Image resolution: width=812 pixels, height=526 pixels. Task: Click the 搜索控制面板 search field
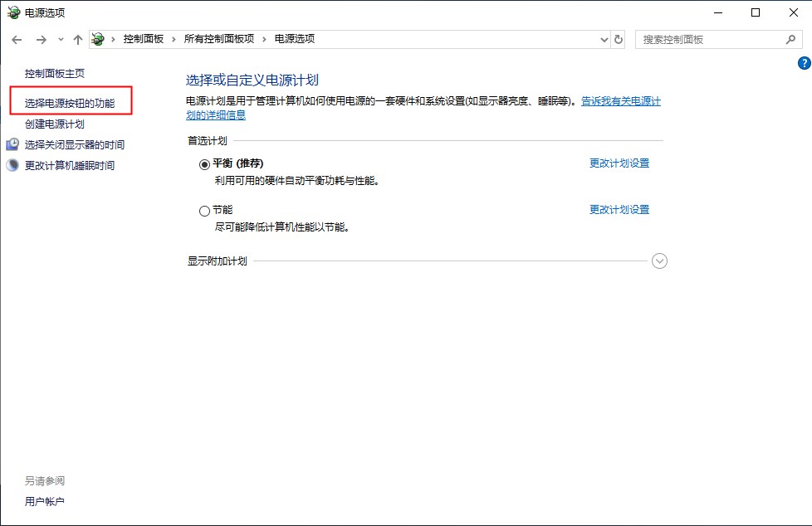[x=710, y=39]
